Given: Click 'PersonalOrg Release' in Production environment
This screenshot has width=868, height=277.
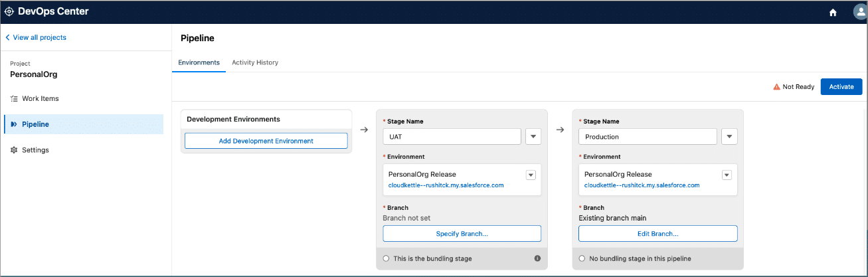Looking at the screenshot, I should [618, 175].
